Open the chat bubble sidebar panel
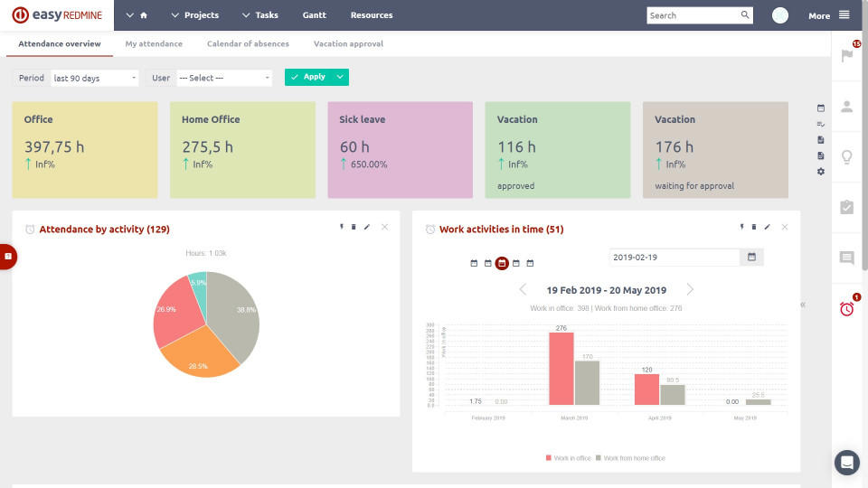 click(847, 258)
